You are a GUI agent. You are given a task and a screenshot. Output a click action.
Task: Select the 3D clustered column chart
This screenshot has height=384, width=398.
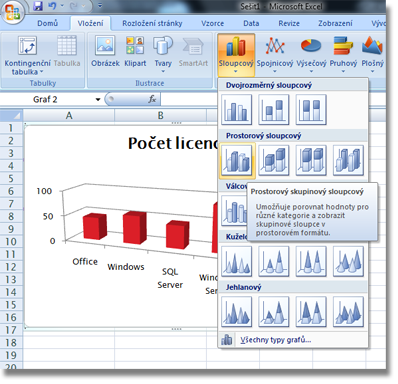pos(237,160)
